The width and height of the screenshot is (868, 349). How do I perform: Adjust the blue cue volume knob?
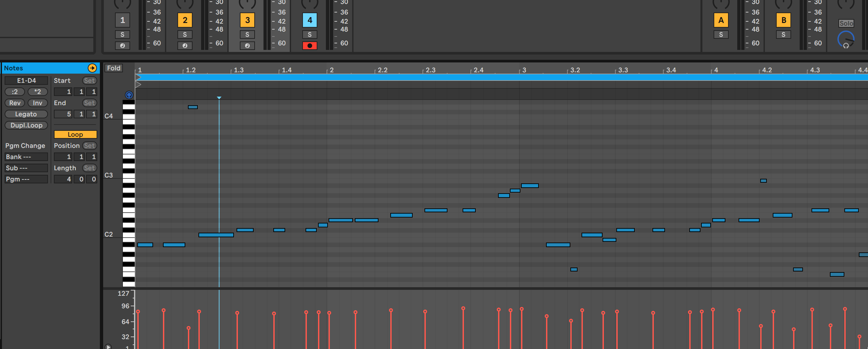846,39
